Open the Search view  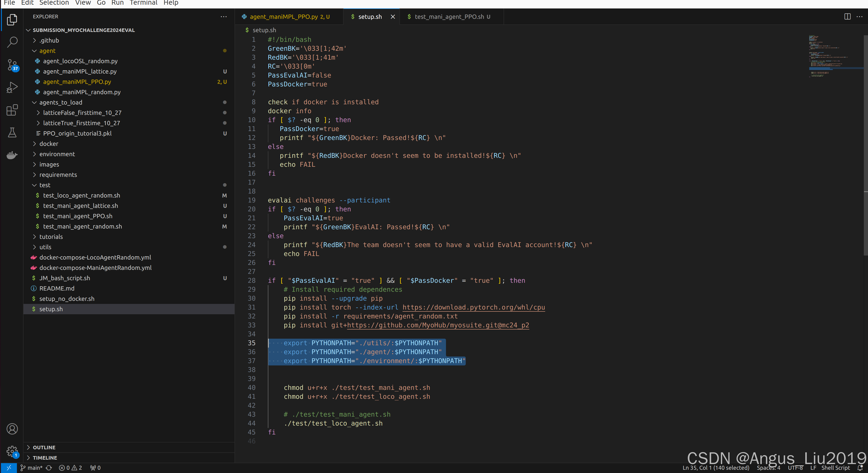point(12,42)
